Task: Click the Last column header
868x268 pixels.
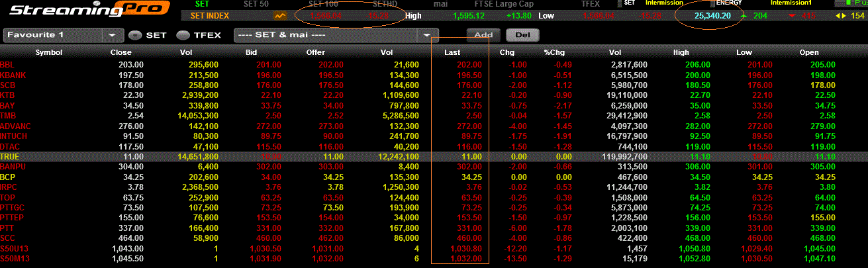Action: (453, 52)
